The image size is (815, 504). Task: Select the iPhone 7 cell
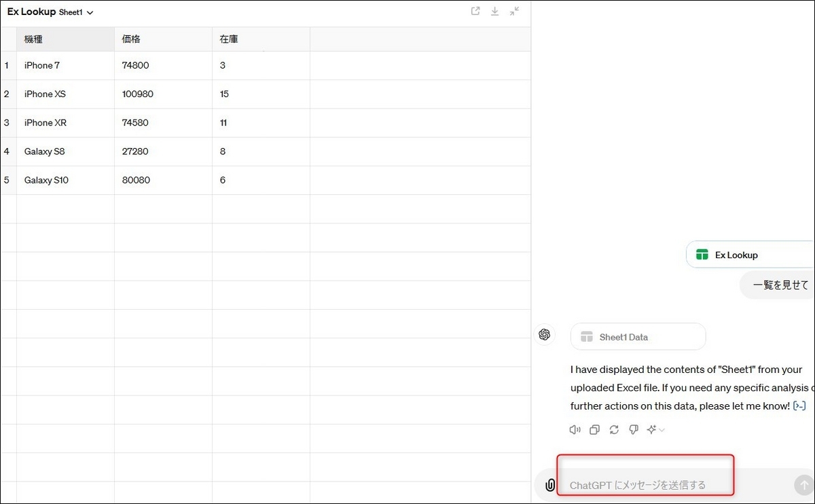coord(65,66)
